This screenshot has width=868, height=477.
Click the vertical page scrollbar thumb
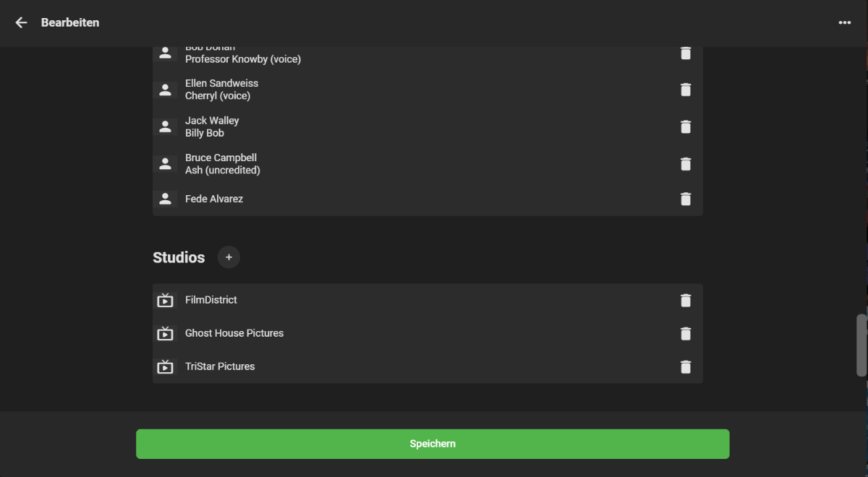[861, 345]
